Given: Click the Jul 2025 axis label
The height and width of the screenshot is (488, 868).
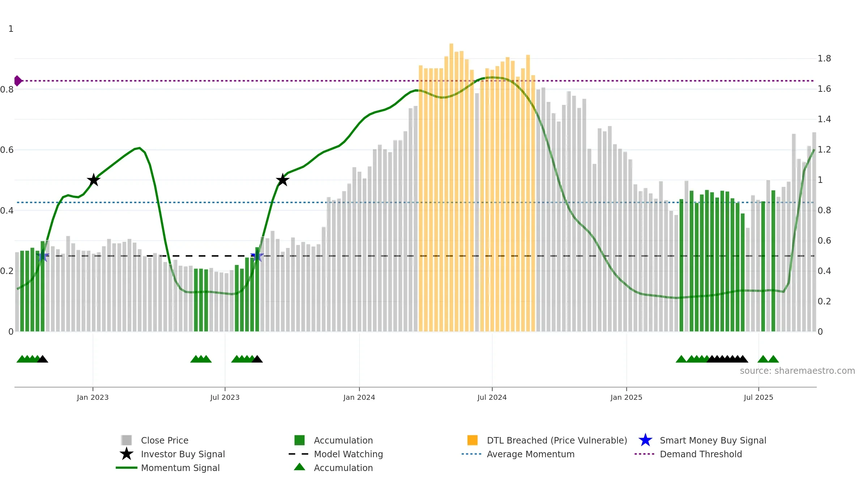Looking at the screenshot, I should [758, 397].
